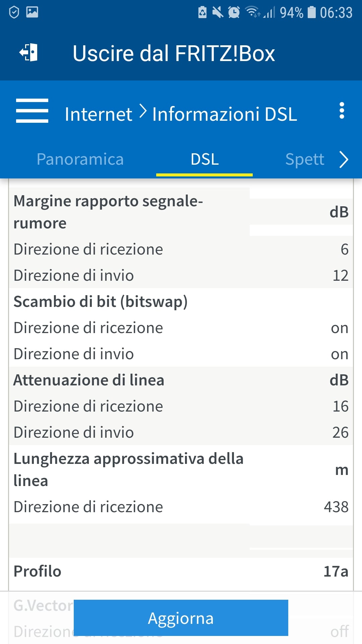Tap the FRITZ!Box logout door icon
Viewport: 362px width, 644px height.
tap(29, 53)
